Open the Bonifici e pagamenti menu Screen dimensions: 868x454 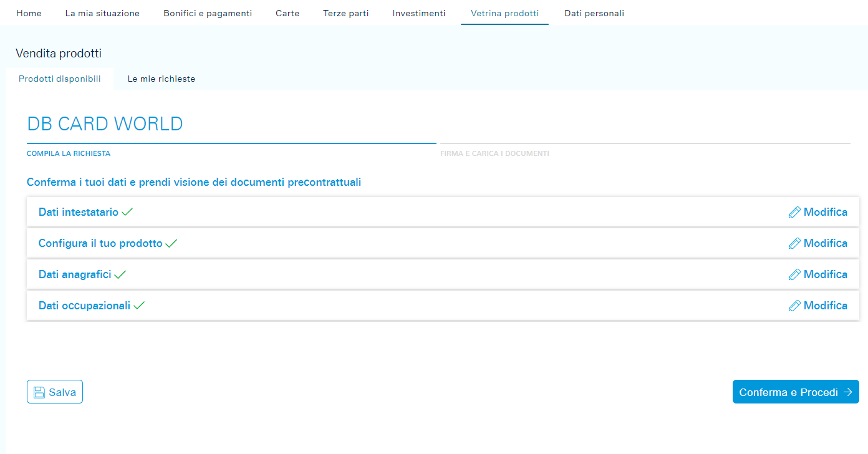tap(208, 13)
